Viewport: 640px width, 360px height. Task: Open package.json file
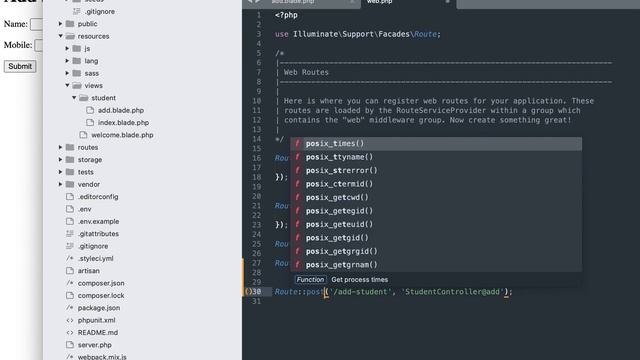pos(99,308)
